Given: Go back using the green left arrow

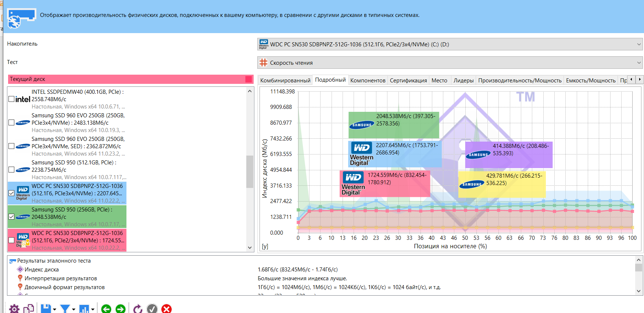Looking at the screenshot, I should click(x=106, y=309).
